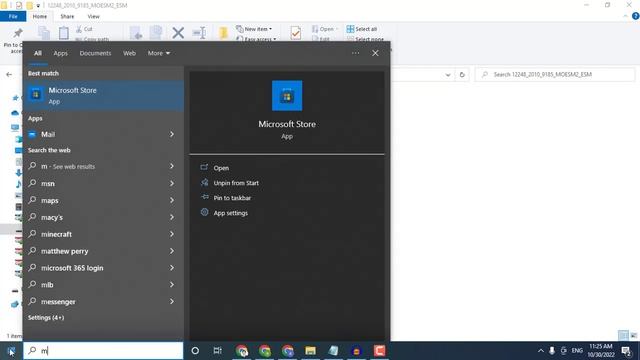Expand the macy's suggestion arrow

pos(172,217)
